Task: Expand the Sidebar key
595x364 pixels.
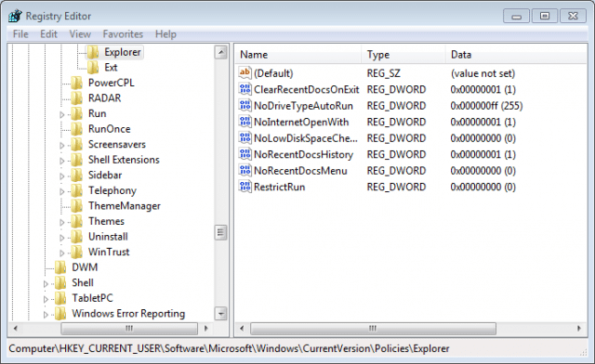Action: (x=62, y=175)
